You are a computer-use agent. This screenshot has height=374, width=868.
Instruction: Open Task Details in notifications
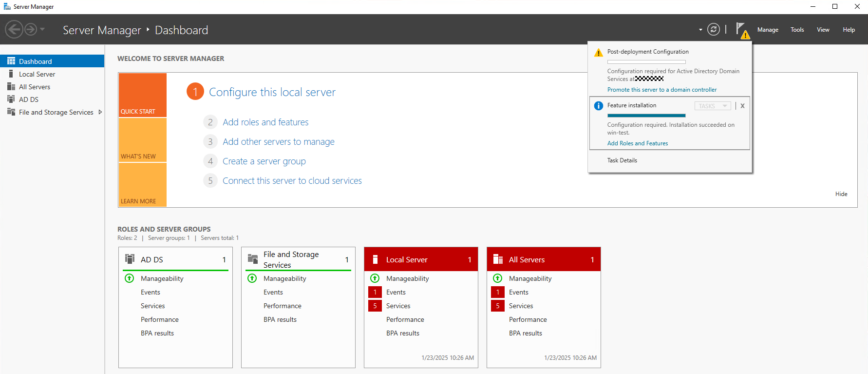coord(622,160)
